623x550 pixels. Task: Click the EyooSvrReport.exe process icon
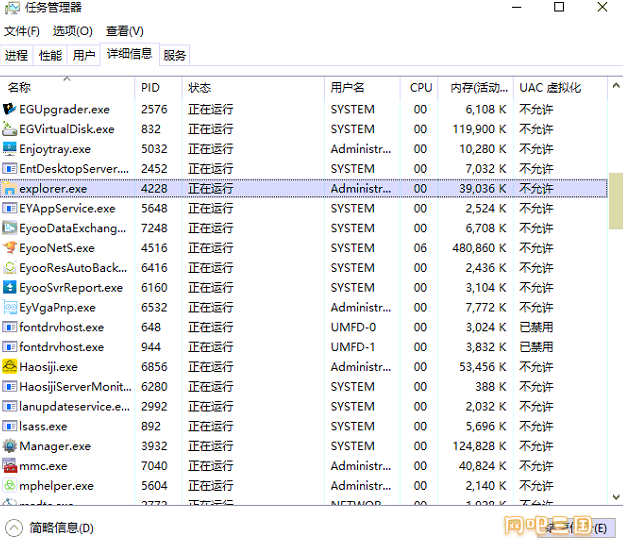click(x=10, y=288)
